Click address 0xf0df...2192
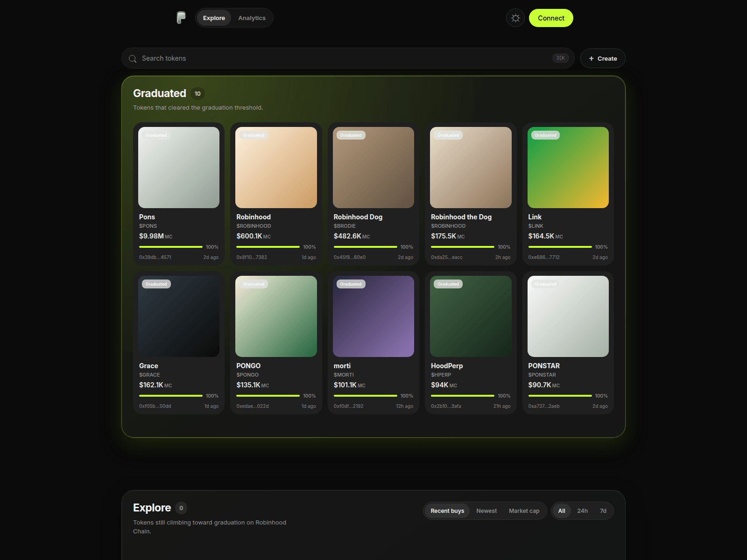747x560 pixels. (x=349, y=406)
